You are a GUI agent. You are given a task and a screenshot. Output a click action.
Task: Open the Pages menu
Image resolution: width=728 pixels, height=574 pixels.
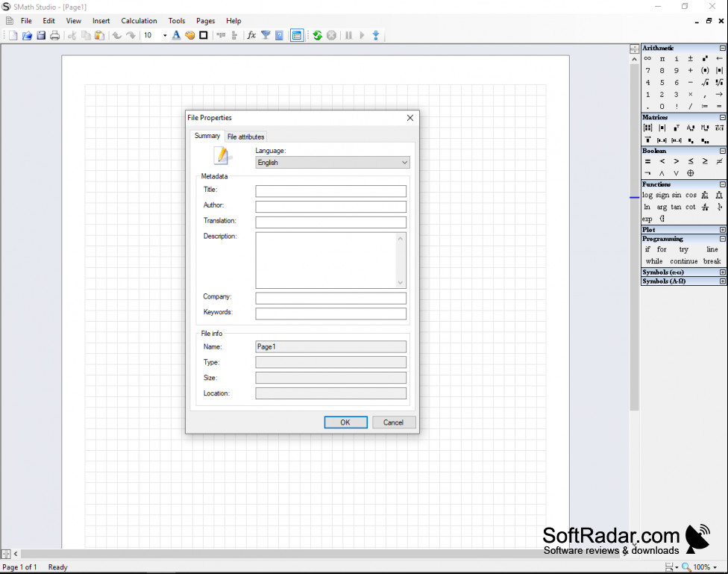click(x=205, y=21)
